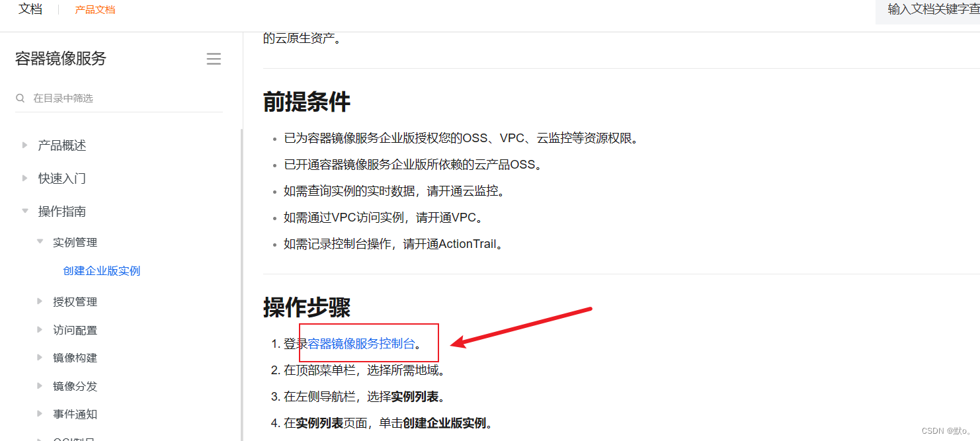The image size is (980, 441).
Task: Click the 前提条件 heading
Action: click(x=307, y=102)
